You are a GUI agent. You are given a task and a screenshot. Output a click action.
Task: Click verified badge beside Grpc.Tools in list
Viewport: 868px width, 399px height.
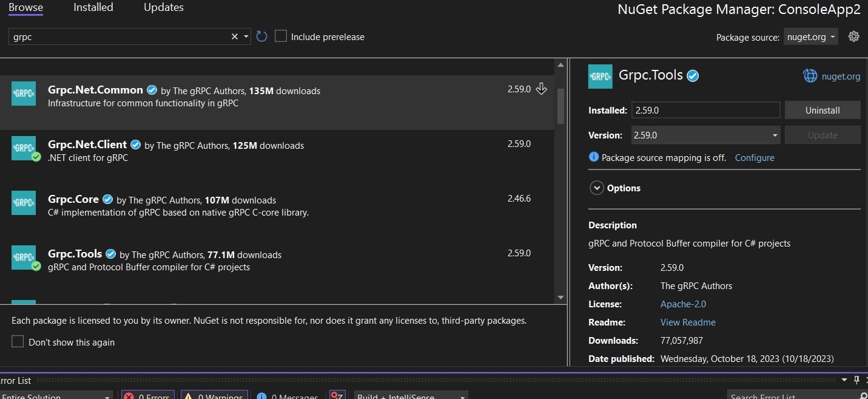pos(111,254)
